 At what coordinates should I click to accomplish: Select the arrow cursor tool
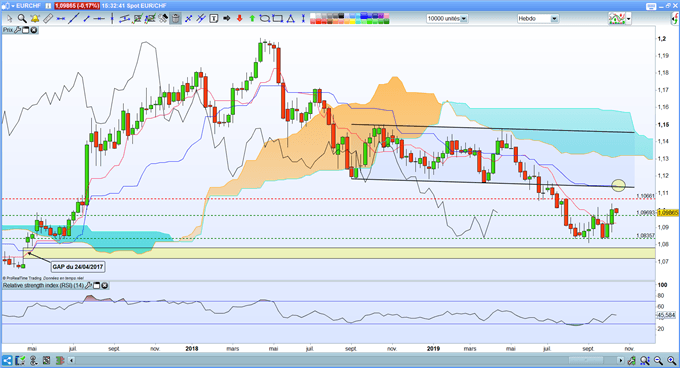pos(10,19)
